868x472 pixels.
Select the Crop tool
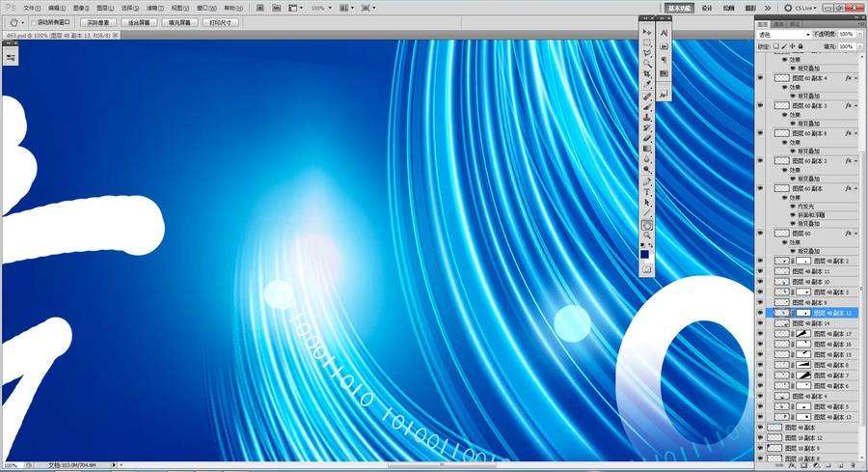[x=646, y=74]
